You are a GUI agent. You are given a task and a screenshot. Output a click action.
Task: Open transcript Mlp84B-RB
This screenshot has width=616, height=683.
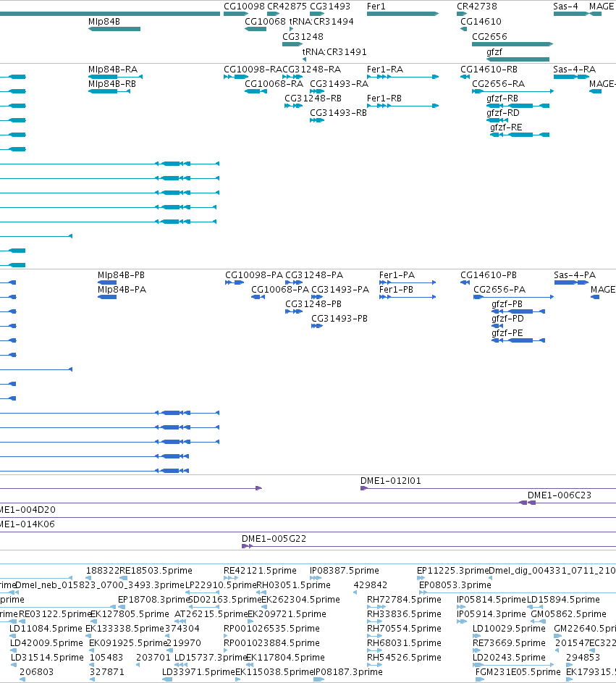(x=109, y=91)
